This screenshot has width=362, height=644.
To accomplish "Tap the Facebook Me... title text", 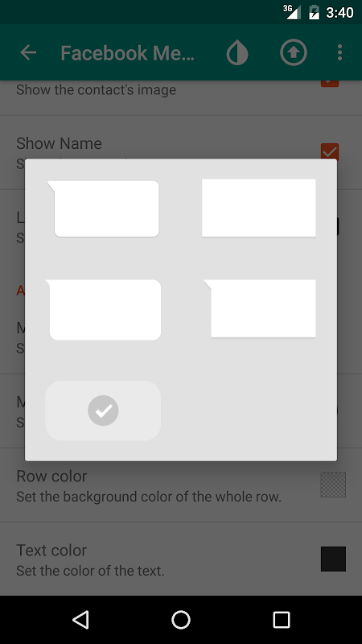I will 128,53.
